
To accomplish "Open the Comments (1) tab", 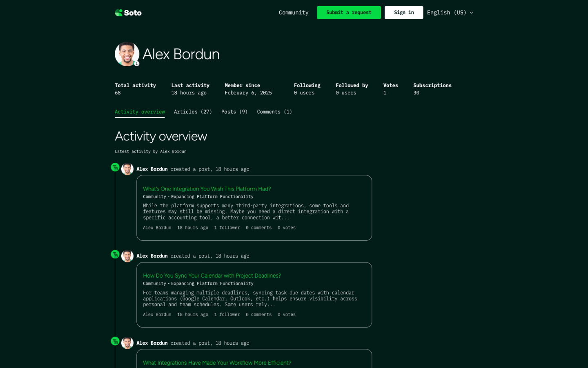I will click(274, 112).
